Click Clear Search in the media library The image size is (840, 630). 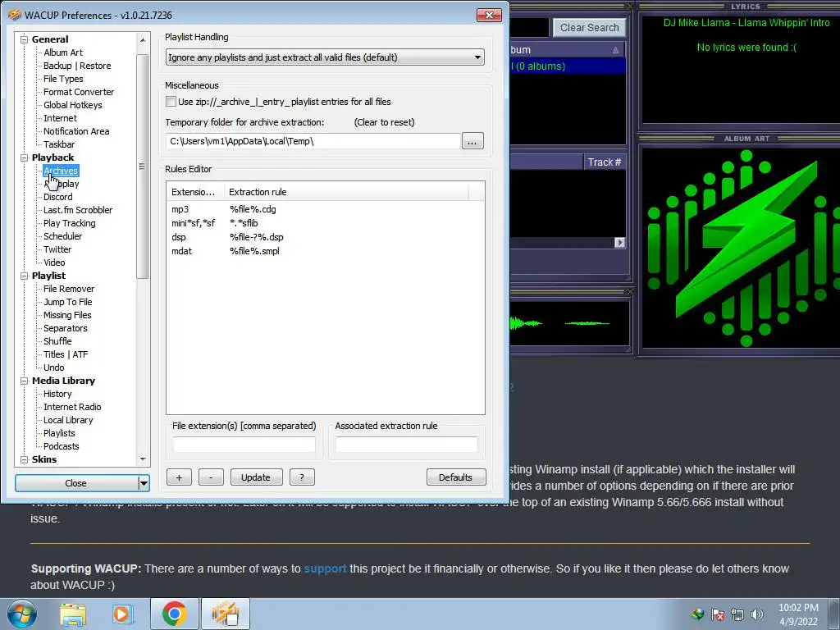click(x=589, y=28)
